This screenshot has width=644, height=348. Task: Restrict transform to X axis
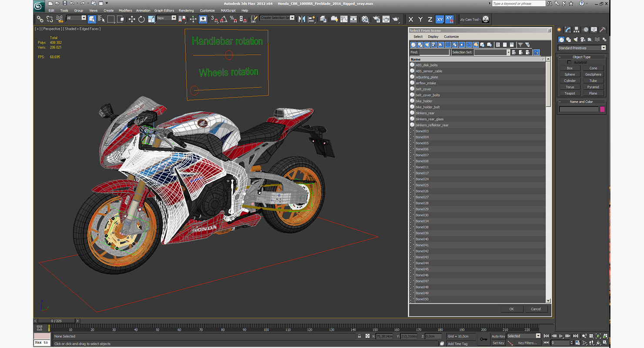tap(411, 19)
